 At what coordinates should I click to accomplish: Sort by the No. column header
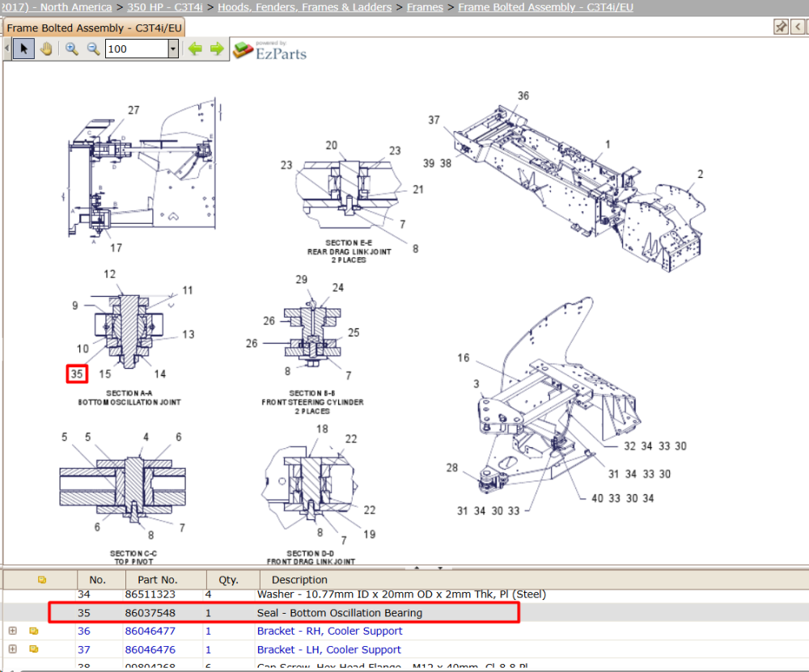[x=97, y=580]
